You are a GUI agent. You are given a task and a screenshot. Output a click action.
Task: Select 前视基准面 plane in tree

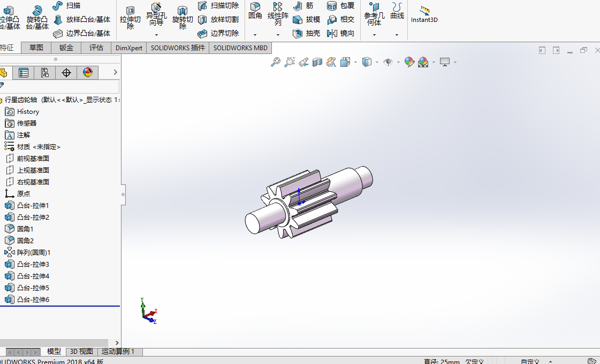click(27, 159)
